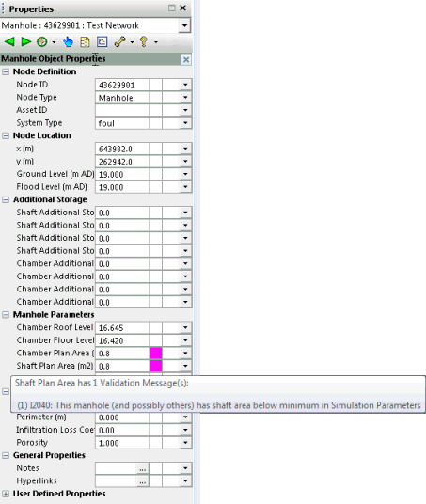This screenshot has height=504, width=426.
Task: Collapse the Node Definition section
Action: coord(6,71)
